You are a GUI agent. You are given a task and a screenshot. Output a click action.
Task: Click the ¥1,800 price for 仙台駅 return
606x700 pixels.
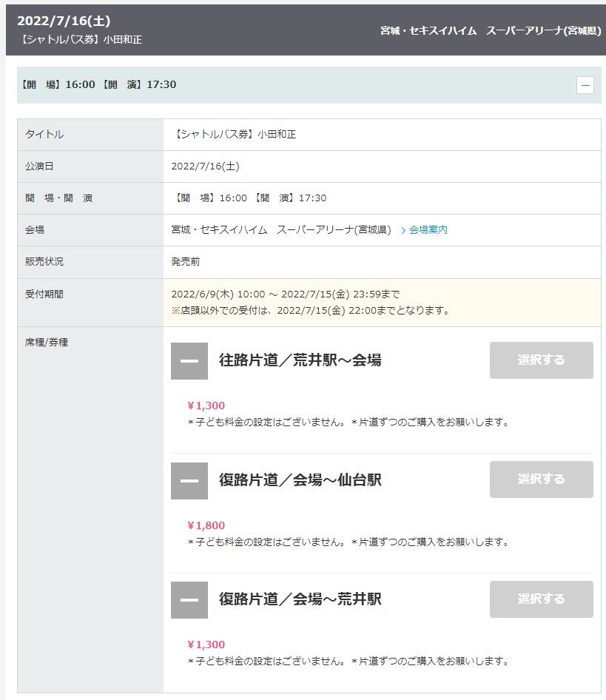click(206, 525)
